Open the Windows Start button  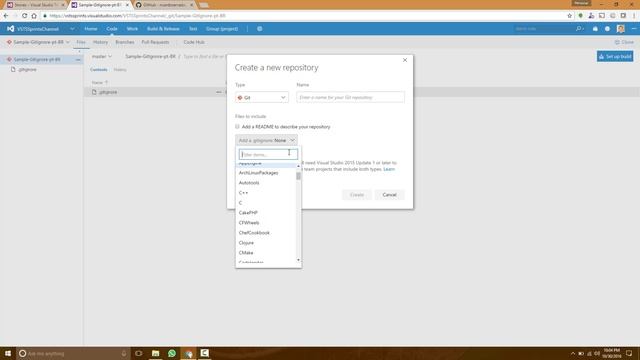point(8,353)
